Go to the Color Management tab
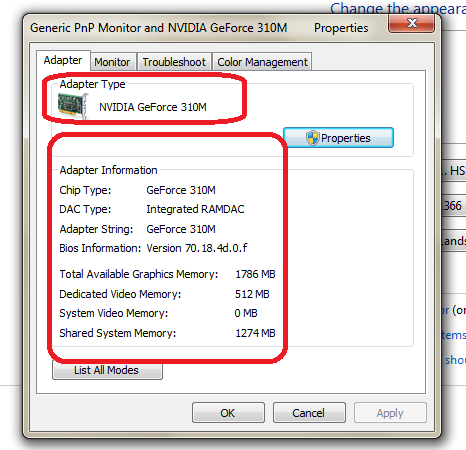Viewport: 466px width, 450px height. (262, 62)
